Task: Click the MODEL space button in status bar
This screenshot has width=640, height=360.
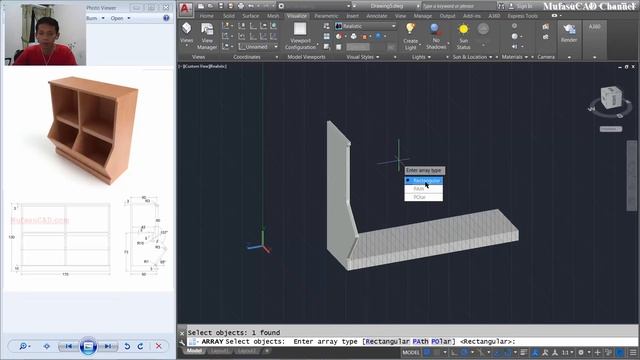Action: click(x=411, y=352)
